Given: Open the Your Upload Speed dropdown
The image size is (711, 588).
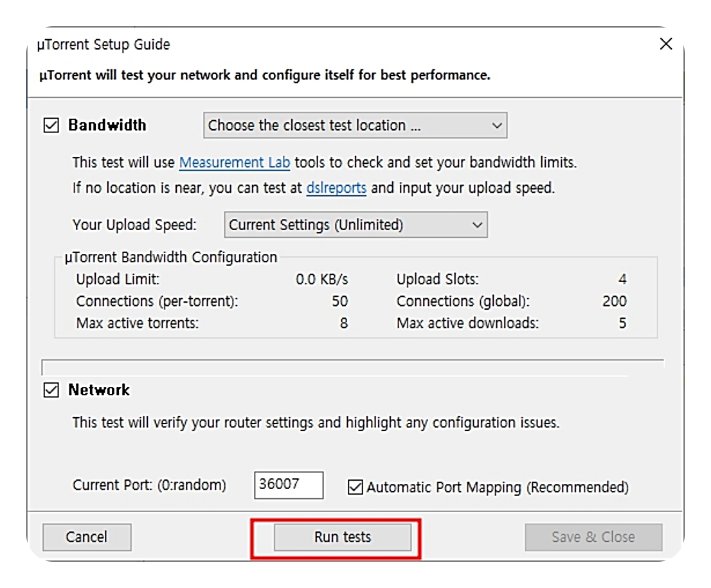Looking at the screenshot, I should click(x=355, y=225).
